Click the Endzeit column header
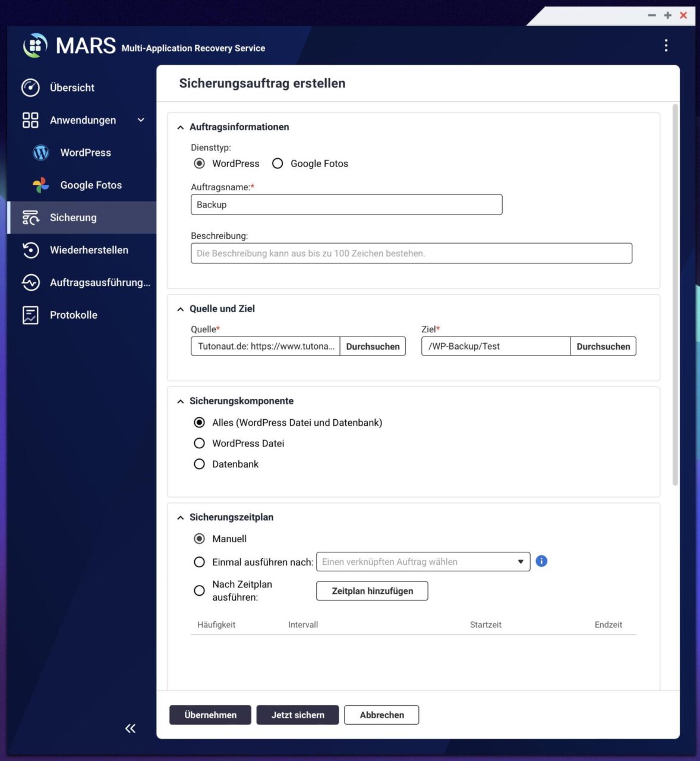The width and height of the screenshot is (700, 761). pyautogui.click(x=608, y=625)
